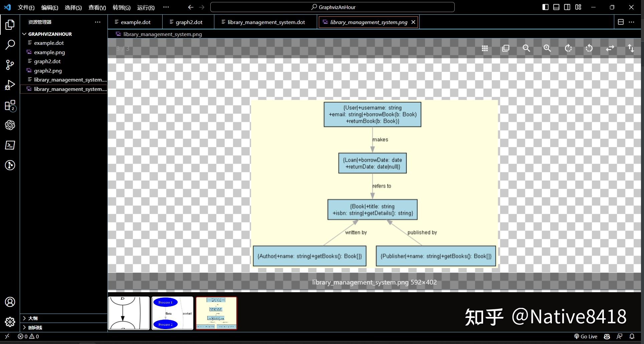Expand the 时间线 timeline section

[34, 327]
